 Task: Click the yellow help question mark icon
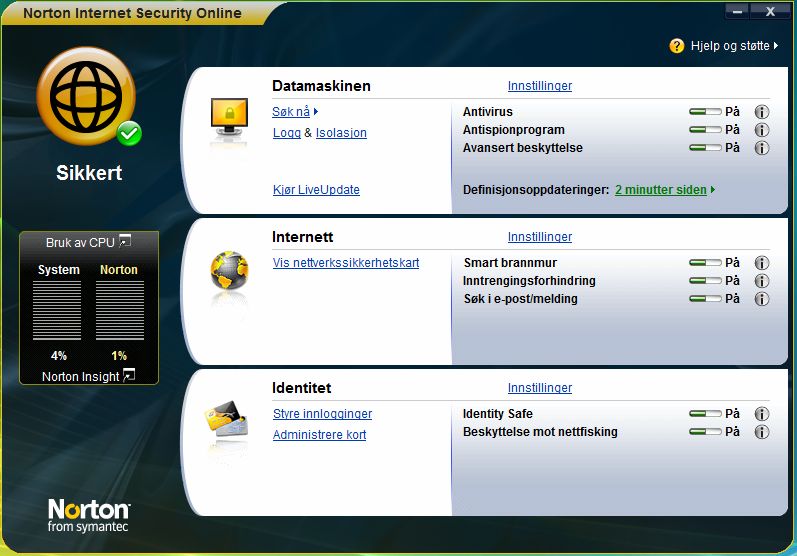coord(677,46)
